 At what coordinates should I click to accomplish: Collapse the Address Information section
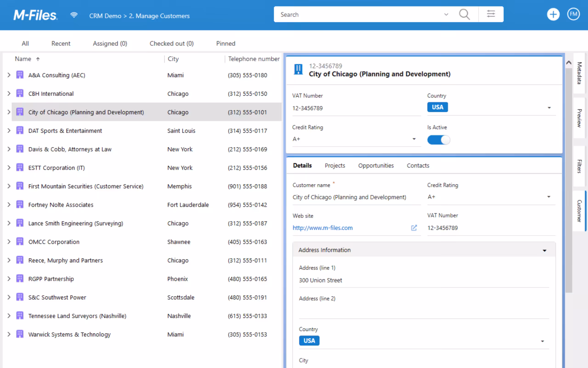[545, 250]
